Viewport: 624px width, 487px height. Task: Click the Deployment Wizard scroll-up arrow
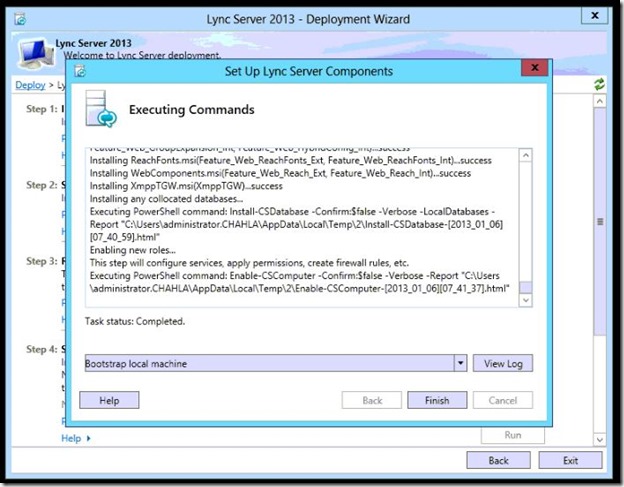coord(599,101)
